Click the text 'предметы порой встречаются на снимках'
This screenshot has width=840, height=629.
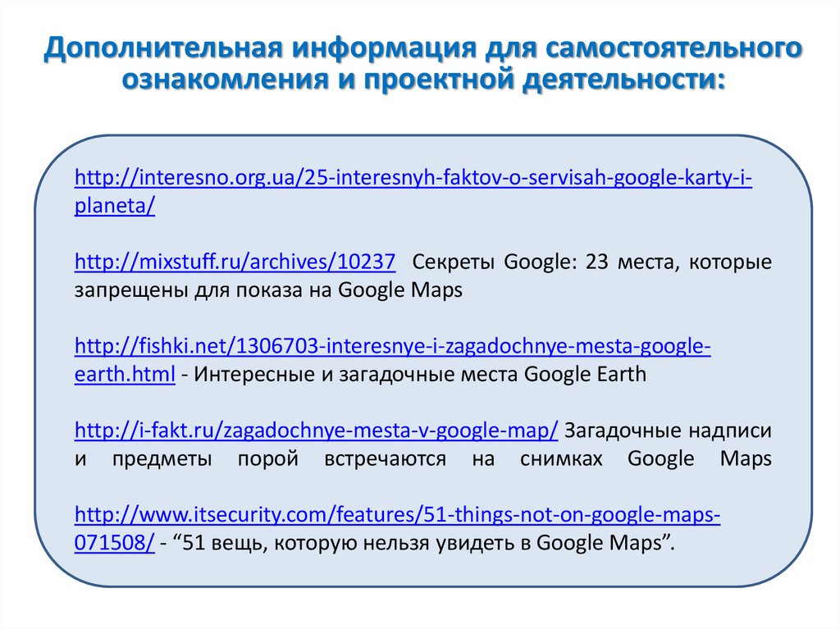(358, 459)
